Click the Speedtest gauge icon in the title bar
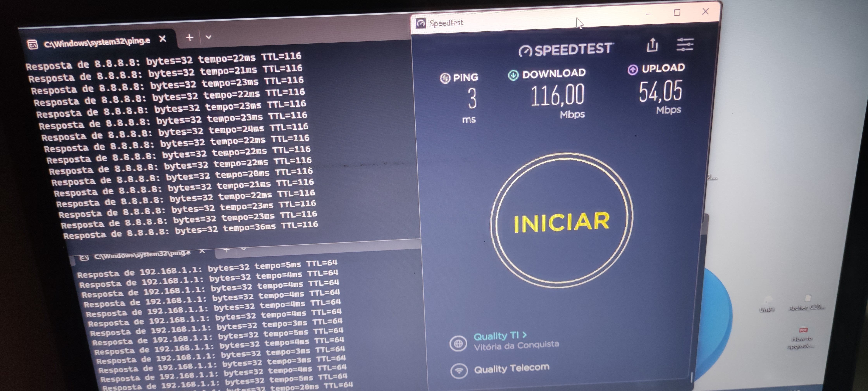Screen dimensions: 868x391 (420, 23)
